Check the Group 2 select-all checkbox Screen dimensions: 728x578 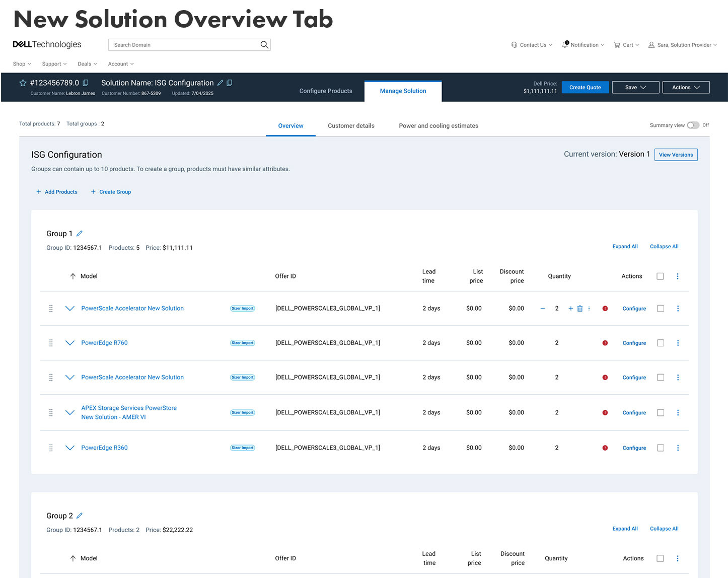coord(660,558)
